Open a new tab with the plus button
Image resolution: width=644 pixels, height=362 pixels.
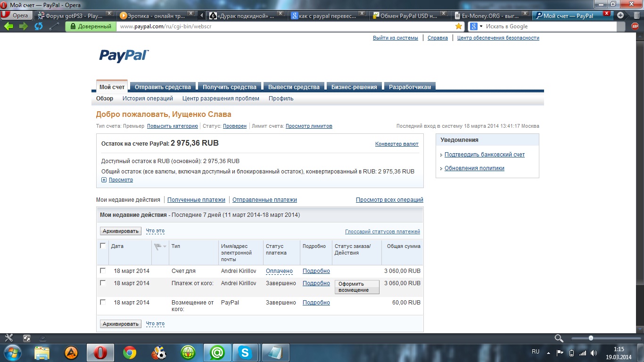click(x=620, y=15)
